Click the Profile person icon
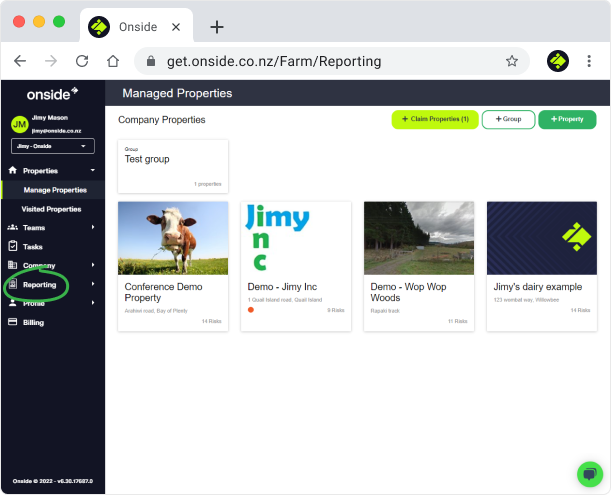Image resolution: width=611 pixels, height=495 pixels. [12, 303]
